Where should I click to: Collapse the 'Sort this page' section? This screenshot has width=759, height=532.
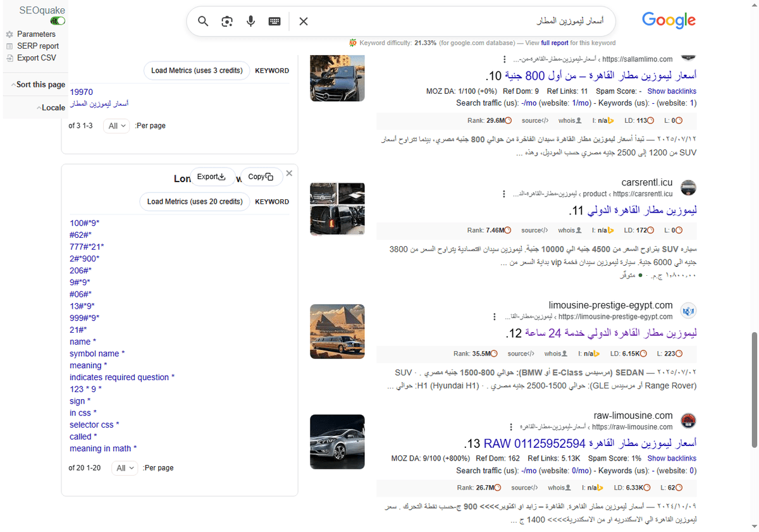point(40,84)
